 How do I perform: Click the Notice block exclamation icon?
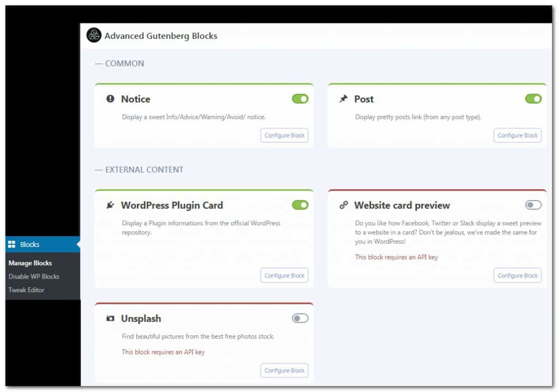pyautogui.click(x=110, y=99)
